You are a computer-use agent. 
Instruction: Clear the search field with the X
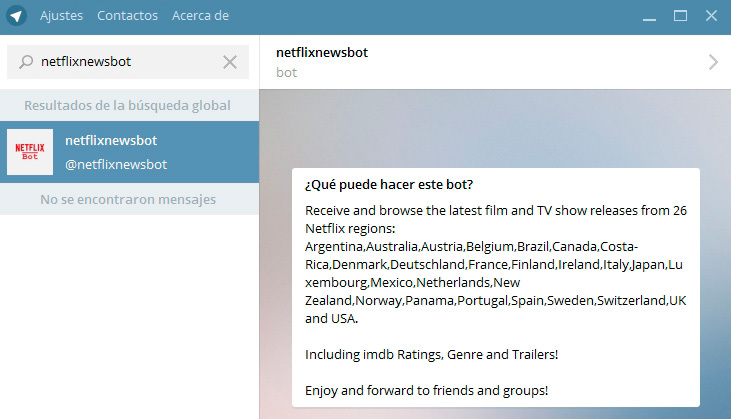coord(230,62)
